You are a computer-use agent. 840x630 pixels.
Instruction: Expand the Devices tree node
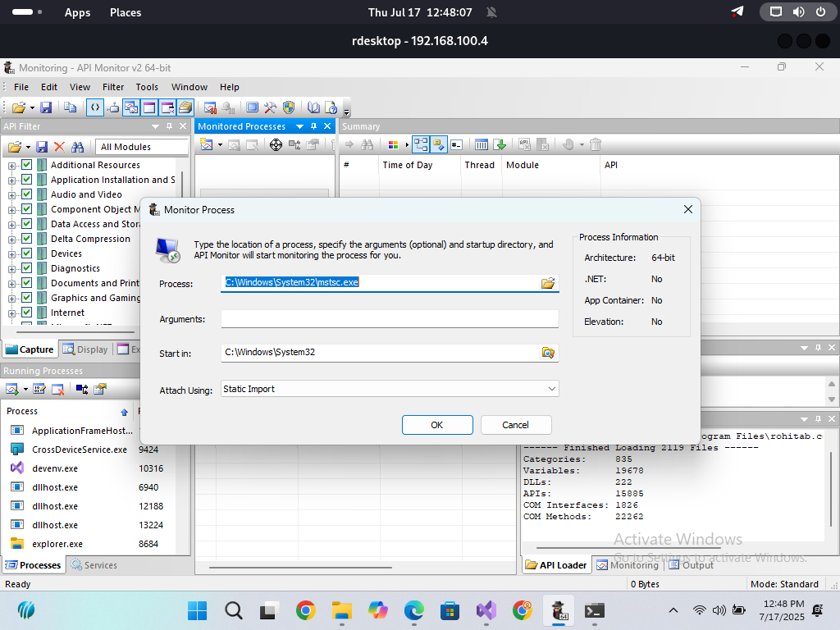pos(12,253)
